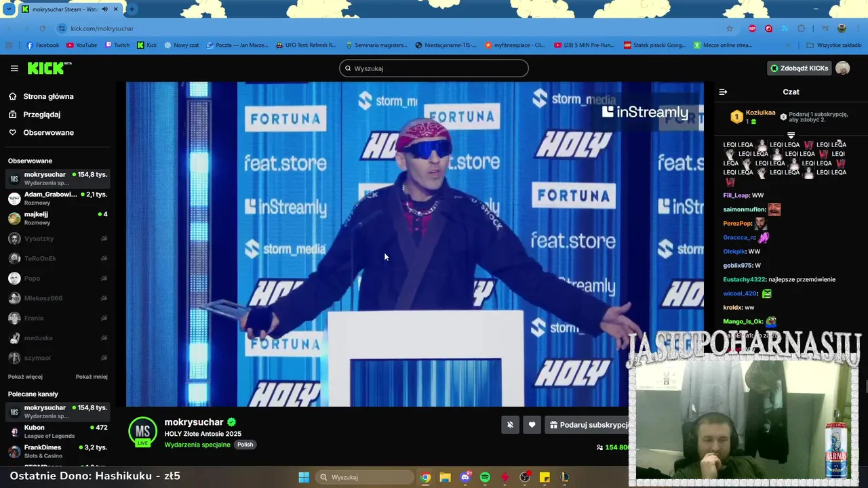Click the Wyszukaj search field on Kick
Image resolution: width=868 pixels, height=488 pixels.
click(434, 68)
